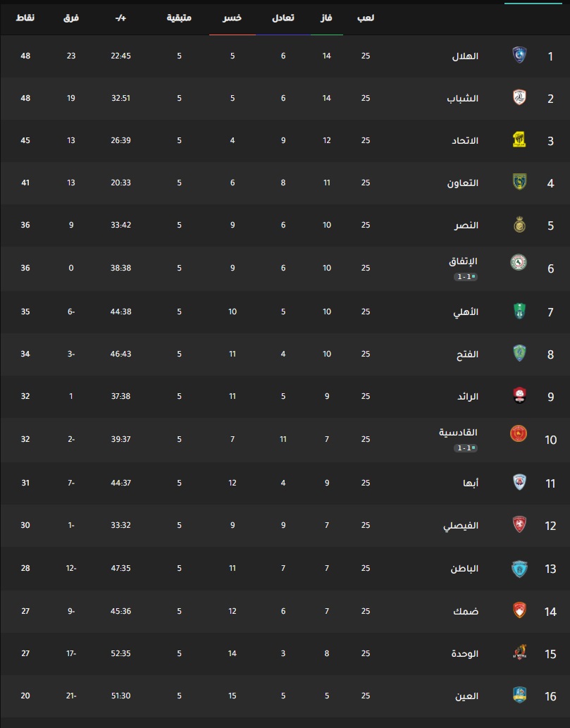Click the Al-Wehda club logo

519,653
